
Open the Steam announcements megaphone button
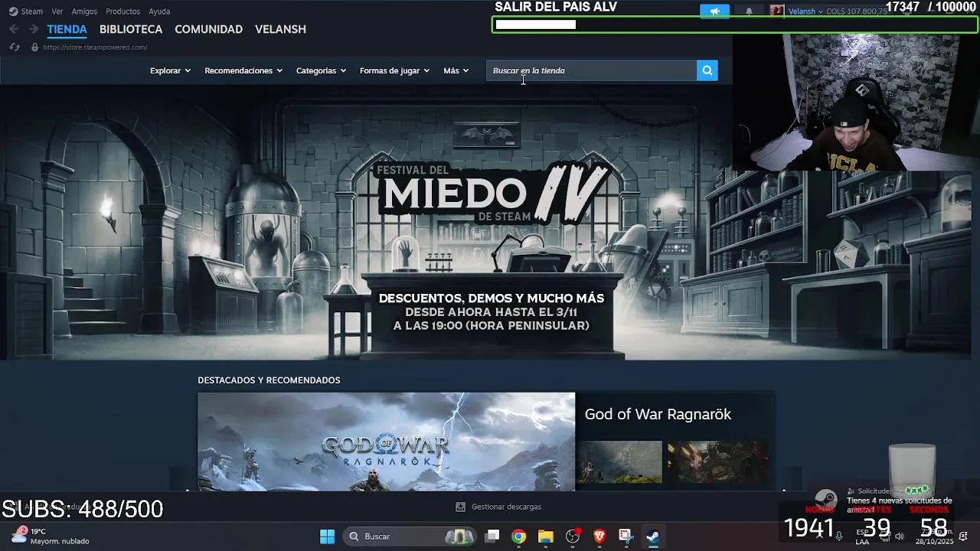[714, 11]
